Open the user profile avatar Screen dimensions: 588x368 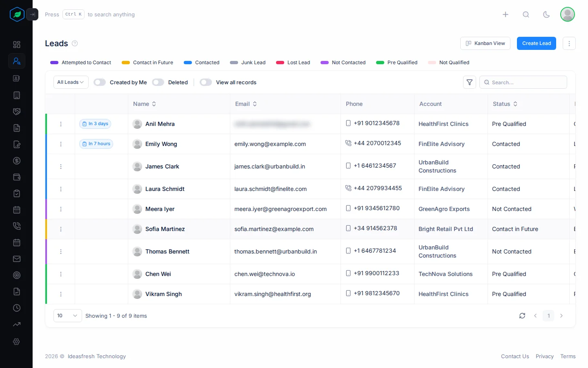pos(568,14)
